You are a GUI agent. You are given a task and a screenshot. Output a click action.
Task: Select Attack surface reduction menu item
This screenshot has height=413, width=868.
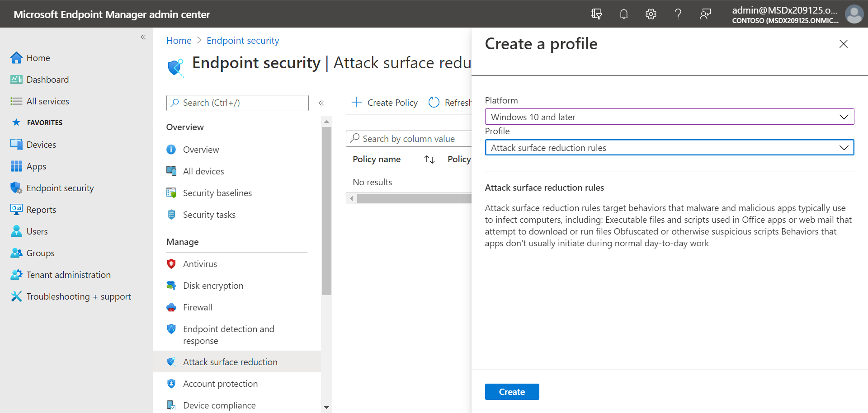tap(237, 362)
